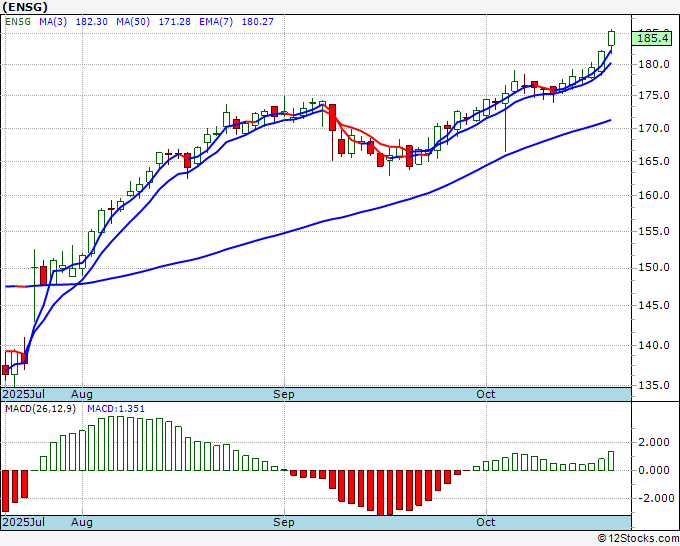Click the EMA(7) legend label
Screen dimensions: 680x546
tap(216, 21)
